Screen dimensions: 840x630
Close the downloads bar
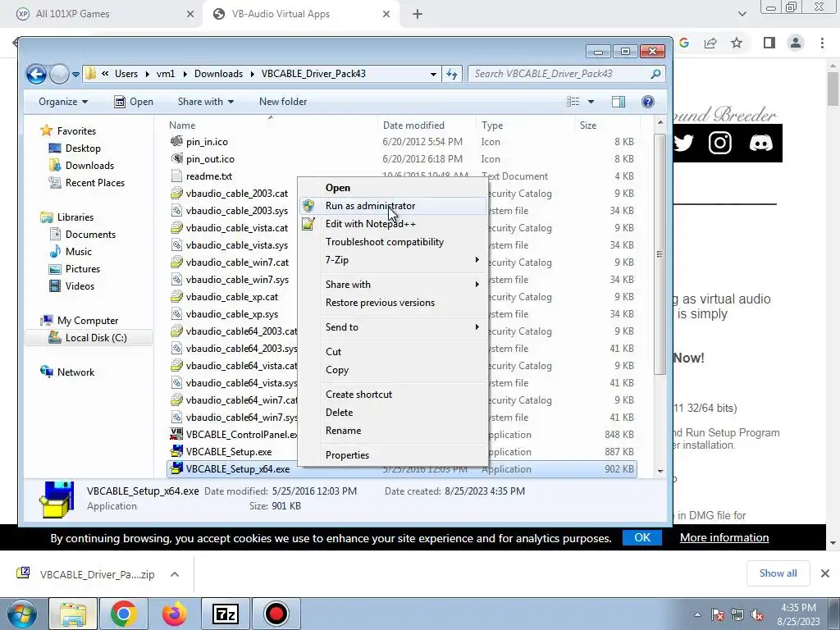[x=825, y=573]
